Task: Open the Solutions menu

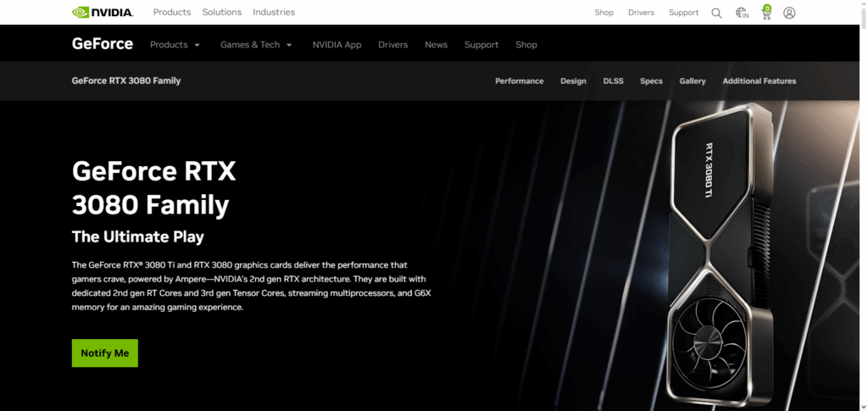Action: [222, 12]
